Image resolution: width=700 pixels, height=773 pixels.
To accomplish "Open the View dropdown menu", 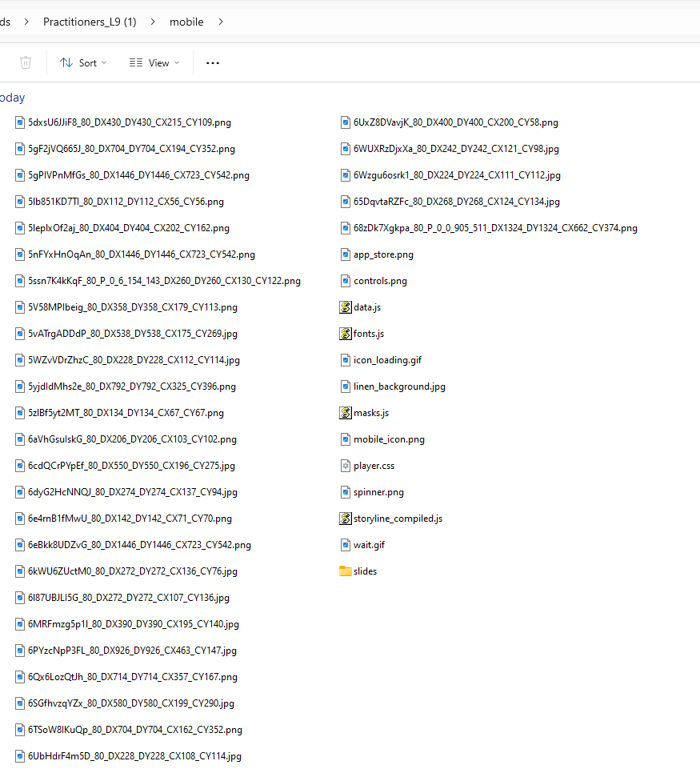I will (154, 62).
